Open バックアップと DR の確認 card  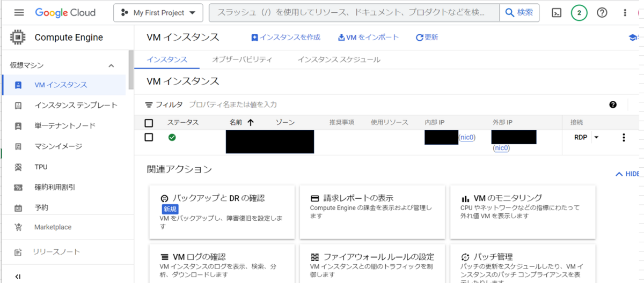pos(222,212)
